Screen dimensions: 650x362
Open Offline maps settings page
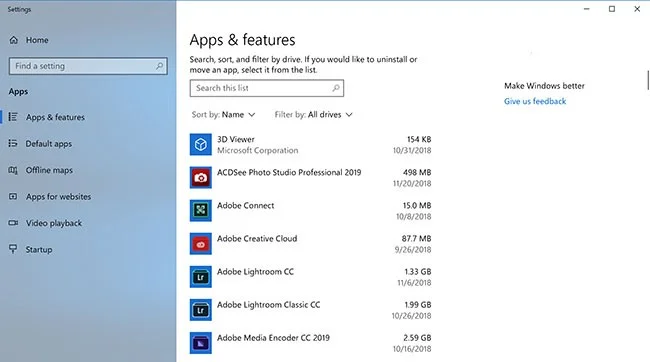click(x=49, y=170)
